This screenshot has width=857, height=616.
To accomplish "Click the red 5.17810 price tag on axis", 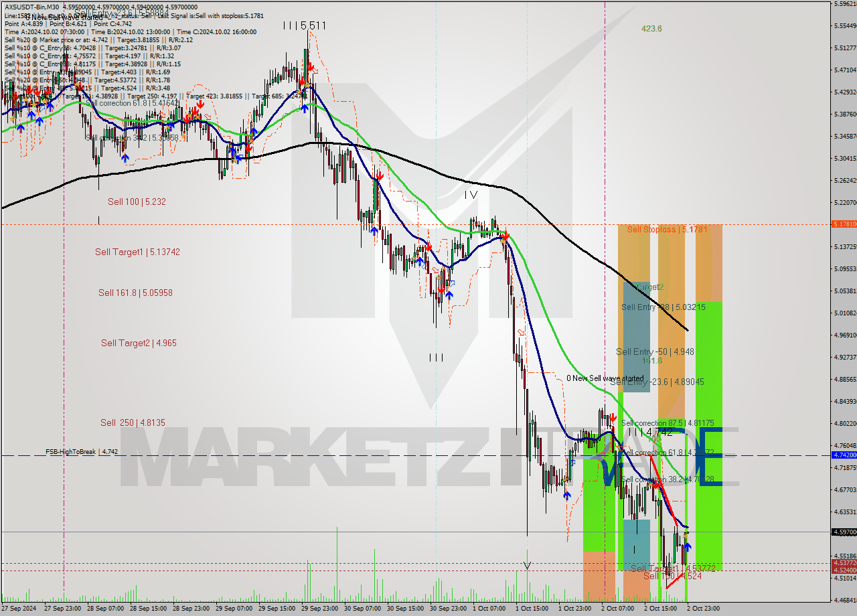I will [x=844, y=224].
